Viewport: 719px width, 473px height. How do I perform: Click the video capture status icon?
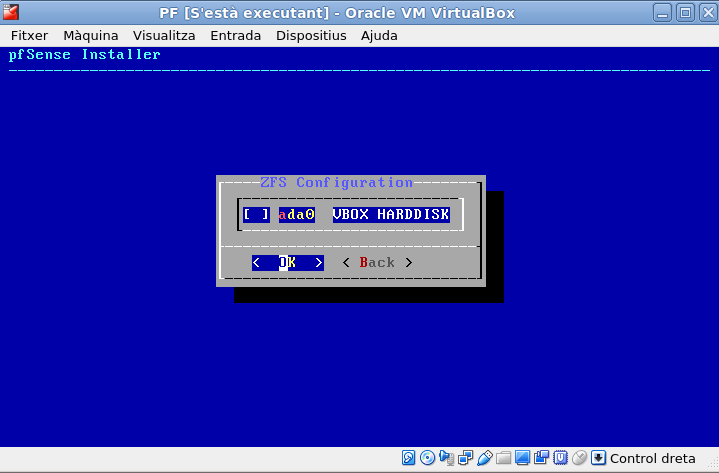[542, 458]
